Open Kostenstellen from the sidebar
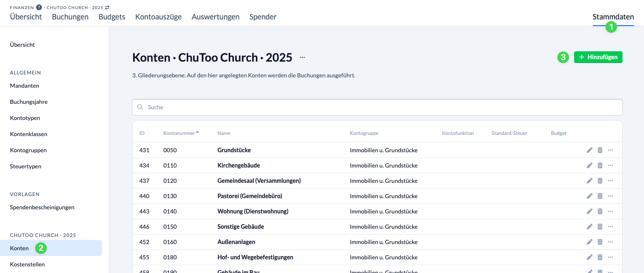Image resolution: width=644 pixels, height=273 pixels. (27, 264)
